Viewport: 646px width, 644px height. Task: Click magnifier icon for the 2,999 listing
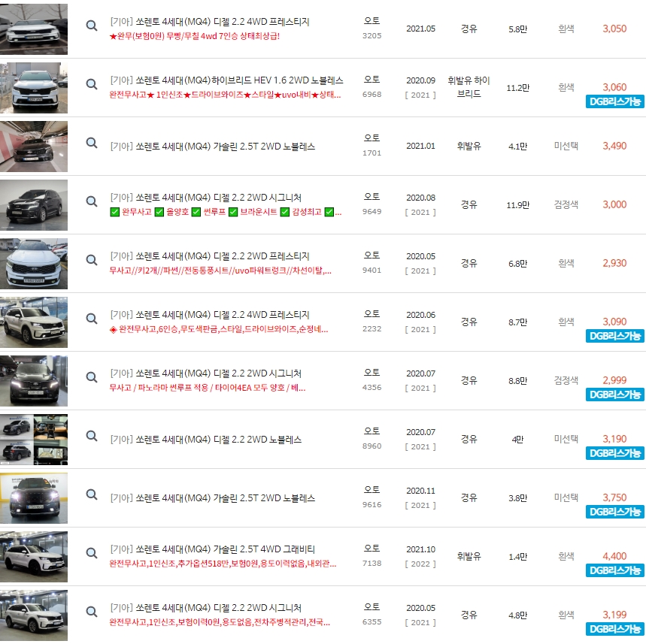coord(92,377)
